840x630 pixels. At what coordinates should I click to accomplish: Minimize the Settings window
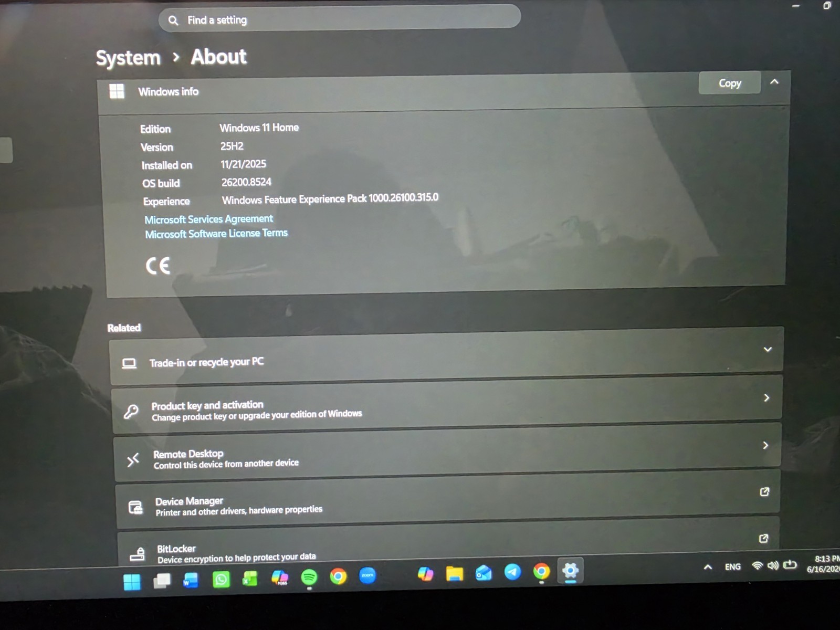(x=796, y=6)
